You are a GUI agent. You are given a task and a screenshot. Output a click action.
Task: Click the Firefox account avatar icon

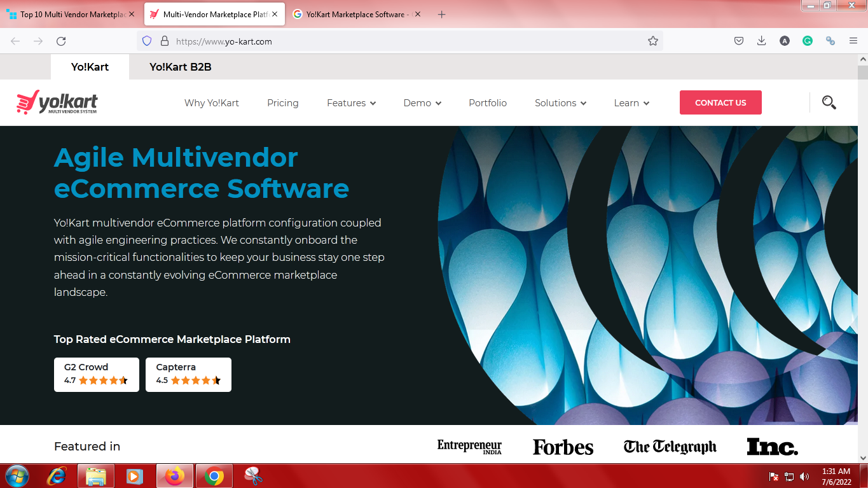tap(785, 41)
